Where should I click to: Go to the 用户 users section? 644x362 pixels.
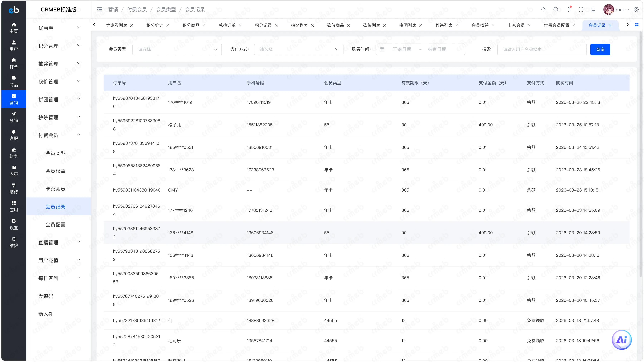click(x=14, y=46)
